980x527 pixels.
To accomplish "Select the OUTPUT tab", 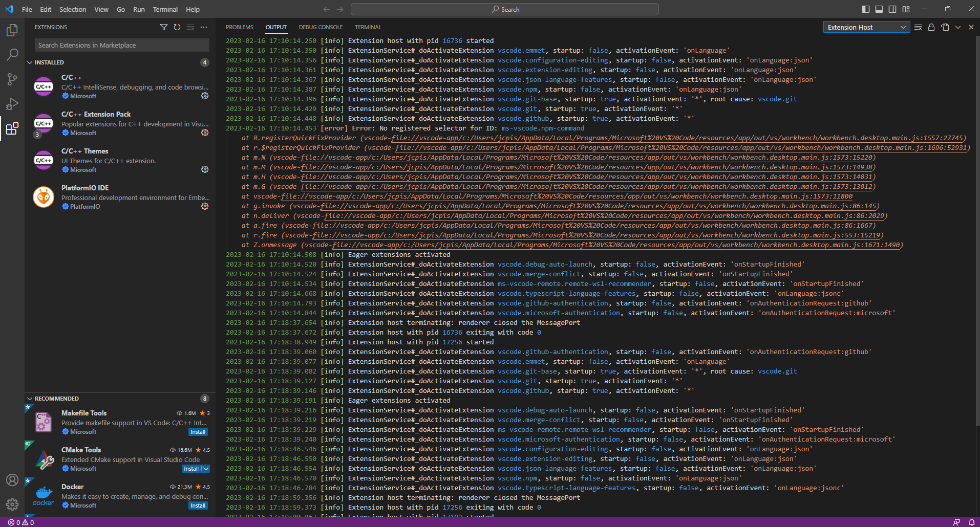I will tap(276, 27).
